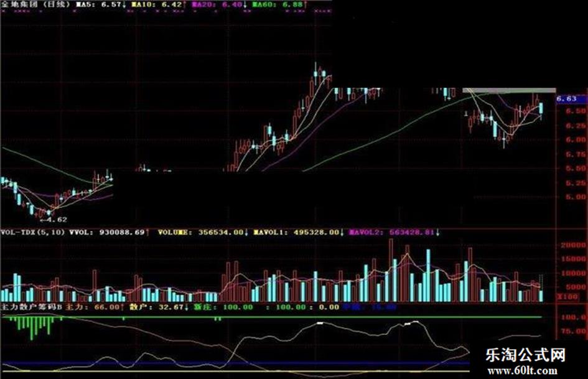Select the 散户: 32.67 value

click(x=159, y=307)
